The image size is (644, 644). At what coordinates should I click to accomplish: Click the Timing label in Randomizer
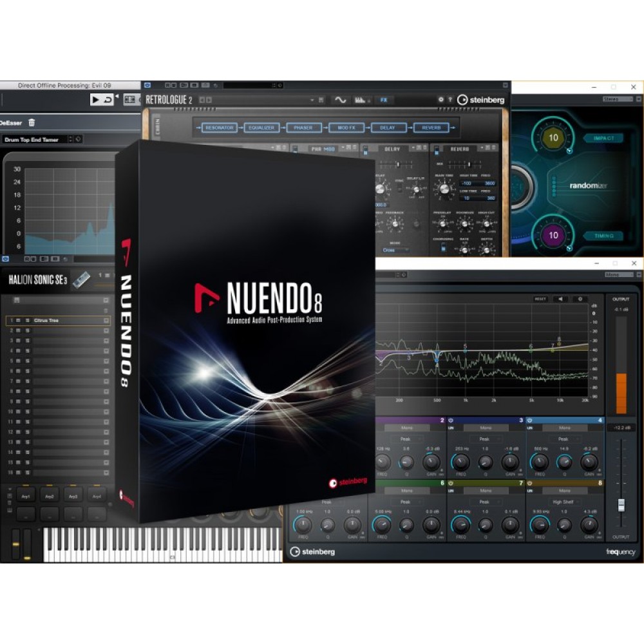pos(603,236)
